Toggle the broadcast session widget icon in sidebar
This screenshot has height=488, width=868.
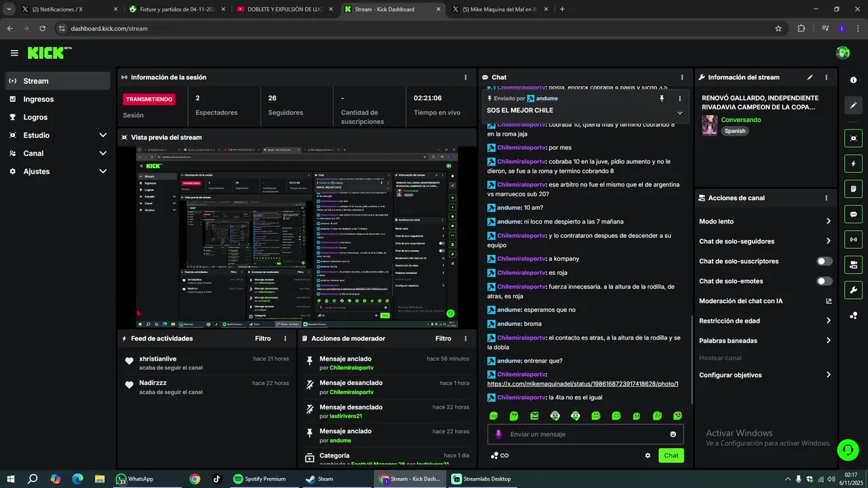pos(853,239)
